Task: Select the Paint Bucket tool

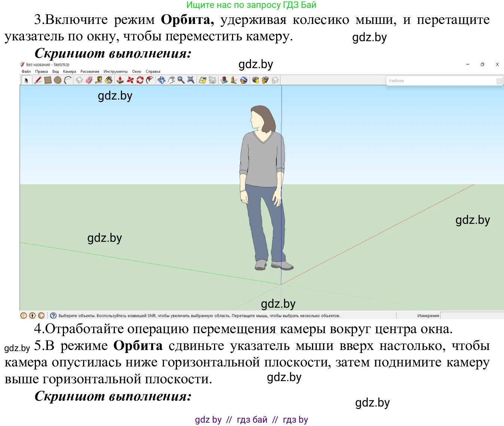Action: tap(109, 80)
